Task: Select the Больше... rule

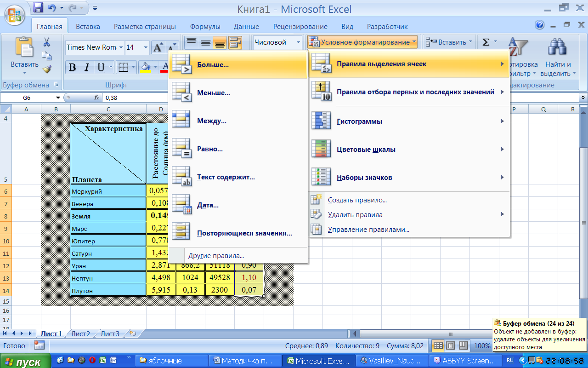Action: point(237,65)
